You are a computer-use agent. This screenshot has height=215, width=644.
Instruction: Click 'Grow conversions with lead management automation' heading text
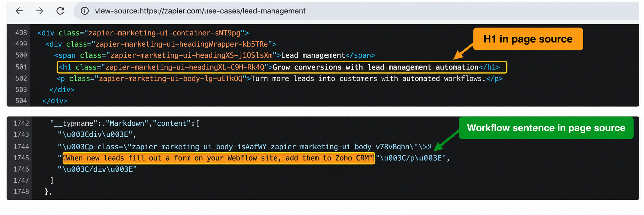[x=375, y=67]
